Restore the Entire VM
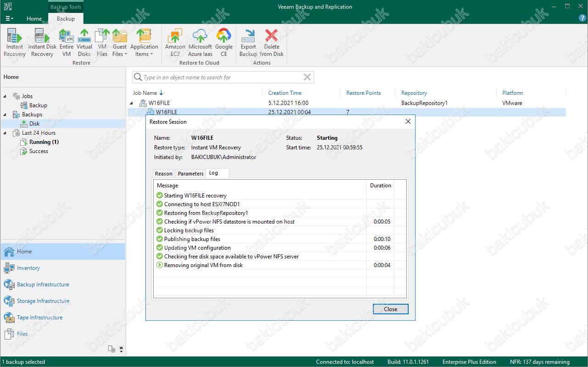 click(x=67, y=43)
